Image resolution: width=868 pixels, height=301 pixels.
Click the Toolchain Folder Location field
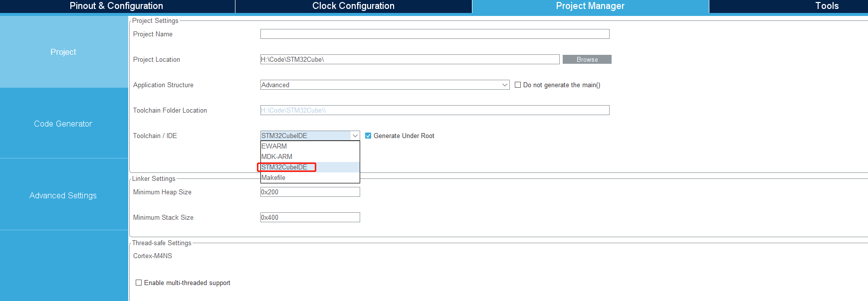pyautogui.click(x=434, y=110)
